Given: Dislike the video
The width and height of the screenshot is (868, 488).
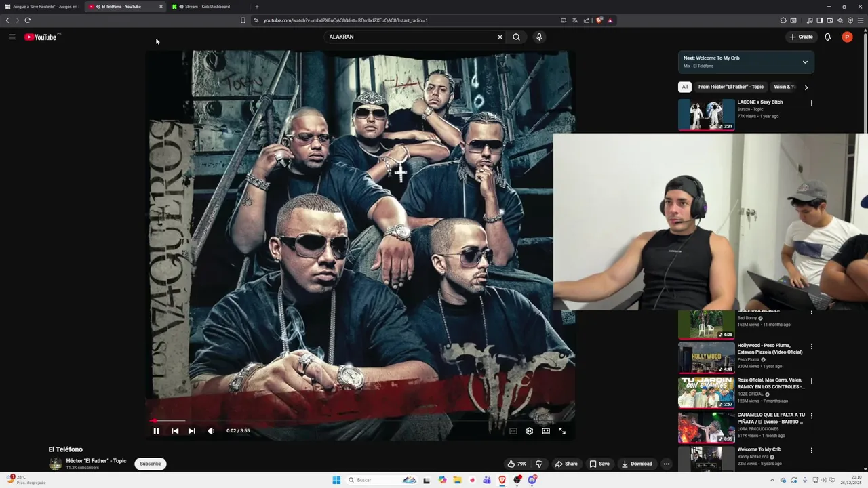Looking at the screenshot, I should (539, 464).
